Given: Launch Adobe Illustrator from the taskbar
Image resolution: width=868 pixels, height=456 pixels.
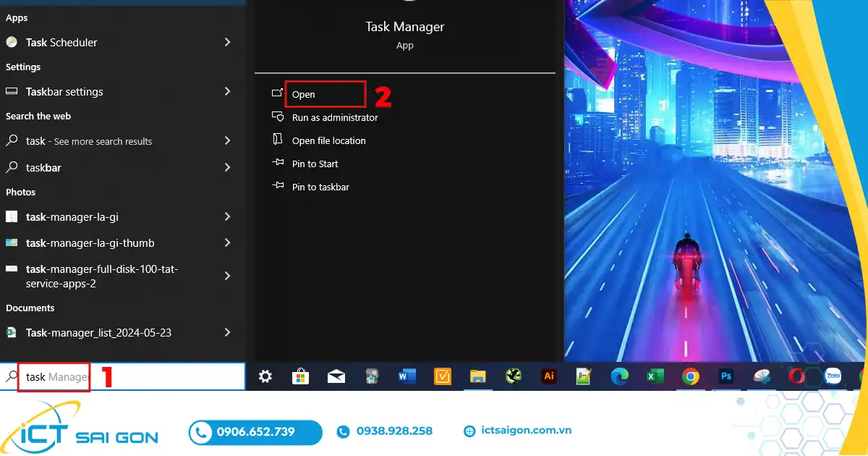Looking at the screenshot, I should 548,376.
